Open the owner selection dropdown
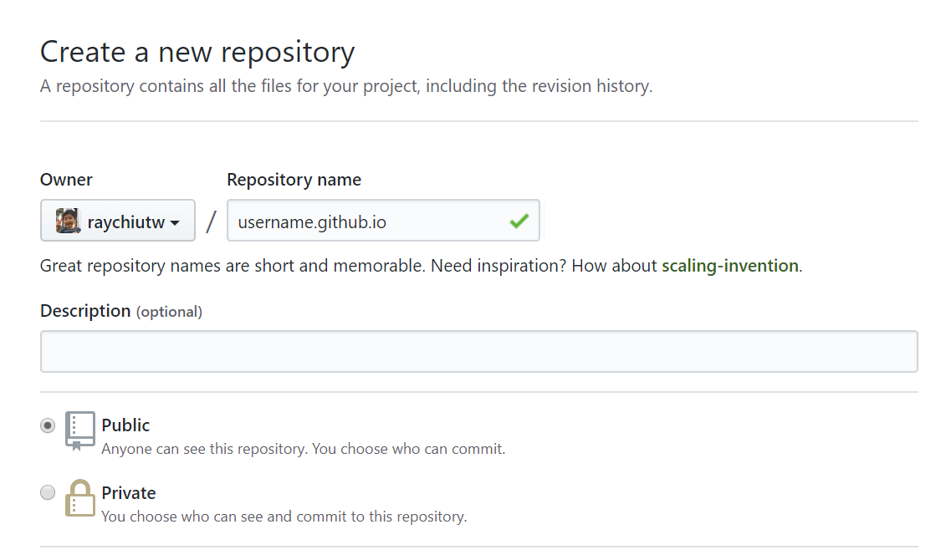Viewport: 946px width, 560px height. [x=118, y=220]
